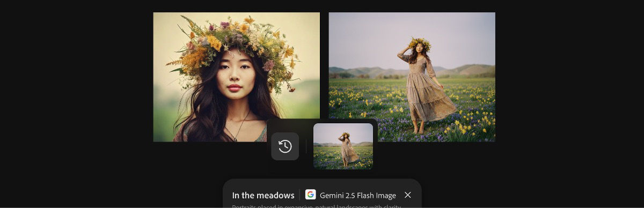Open the woman in meadow image
The width and height of the screenshot is (644, 208).
coord(412,77)
